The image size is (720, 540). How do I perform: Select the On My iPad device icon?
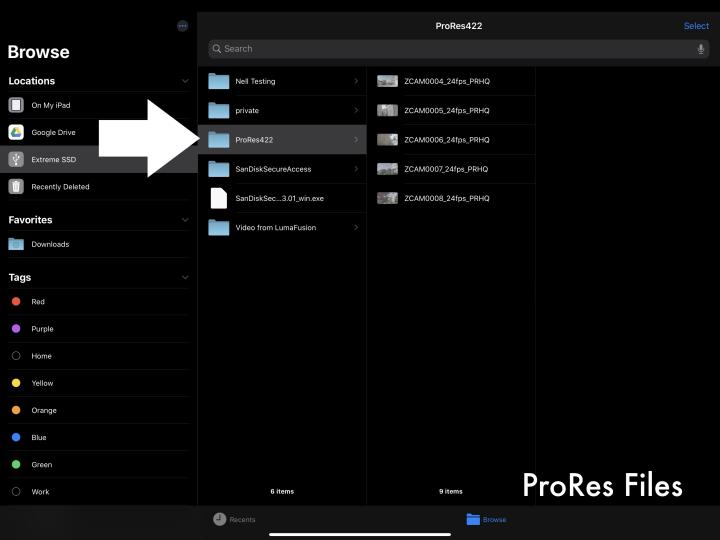(16, 105)
